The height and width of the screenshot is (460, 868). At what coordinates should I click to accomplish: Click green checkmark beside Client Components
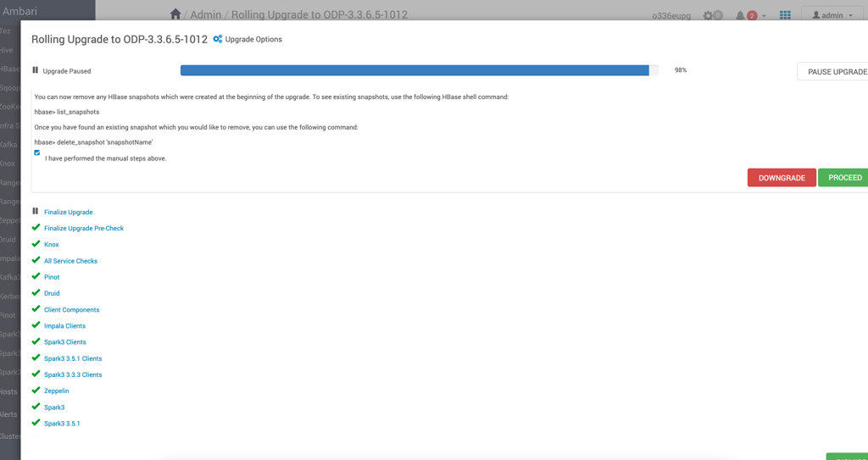coord(36,309)
